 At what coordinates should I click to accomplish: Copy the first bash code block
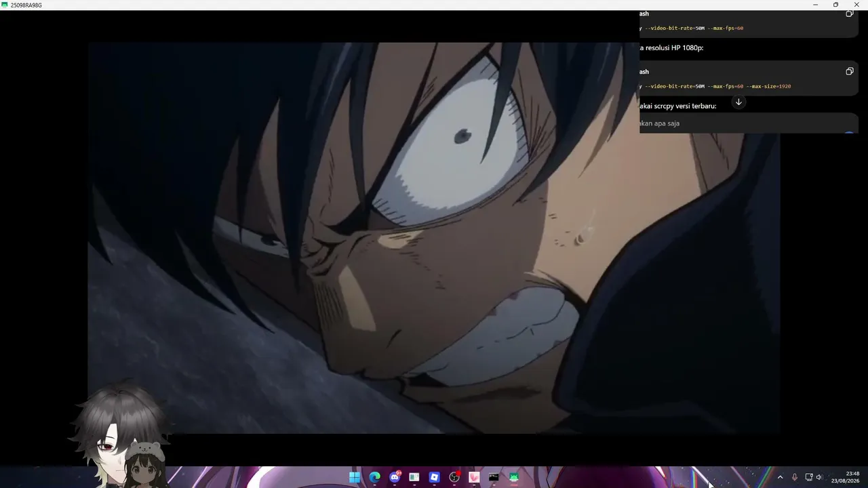(x=849, y=14)
